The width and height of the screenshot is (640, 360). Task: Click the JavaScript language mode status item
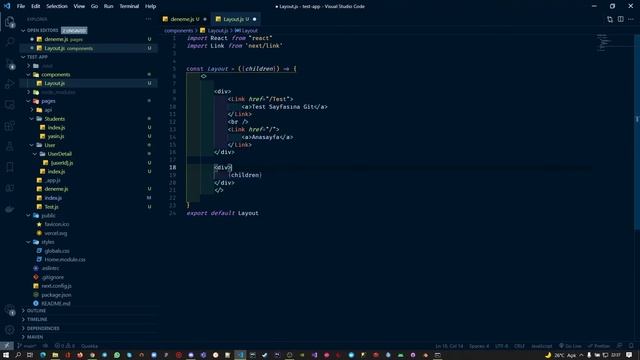[541, 346]
